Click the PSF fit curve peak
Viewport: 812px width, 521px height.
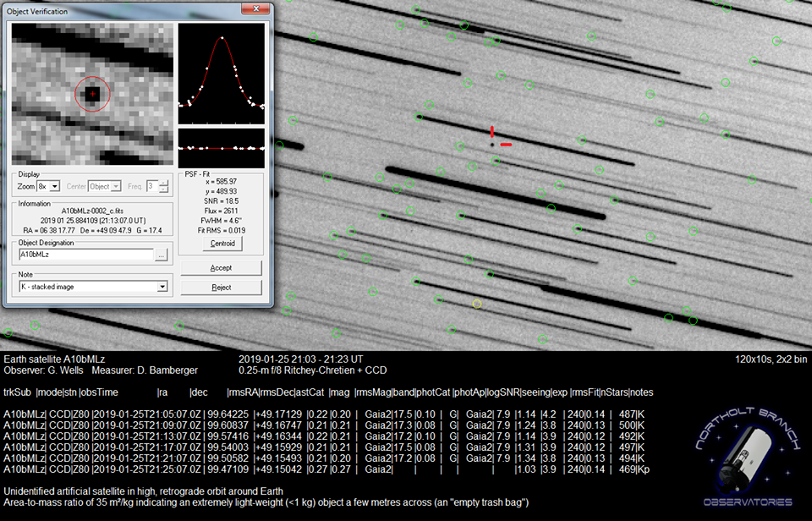222,37
